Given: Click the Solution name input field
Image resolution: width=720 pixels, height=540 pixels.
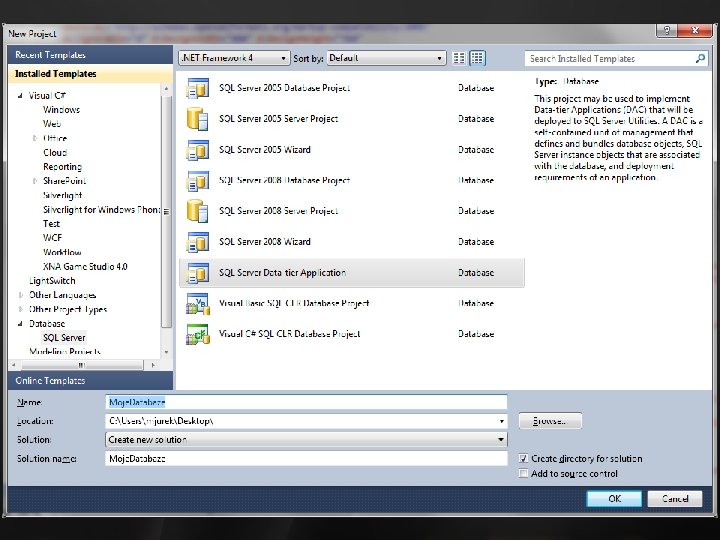Looking at the screenshot, I should click(306, 458).
